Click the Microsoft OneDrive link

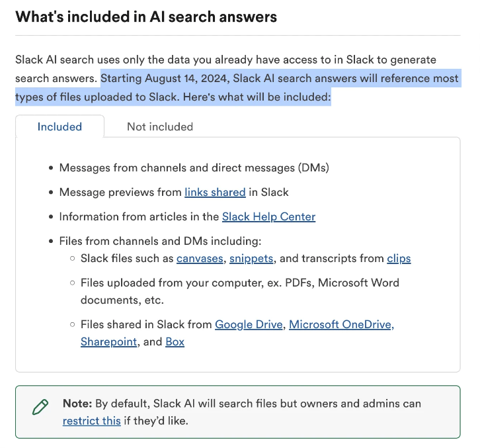(x=341, y=324)
